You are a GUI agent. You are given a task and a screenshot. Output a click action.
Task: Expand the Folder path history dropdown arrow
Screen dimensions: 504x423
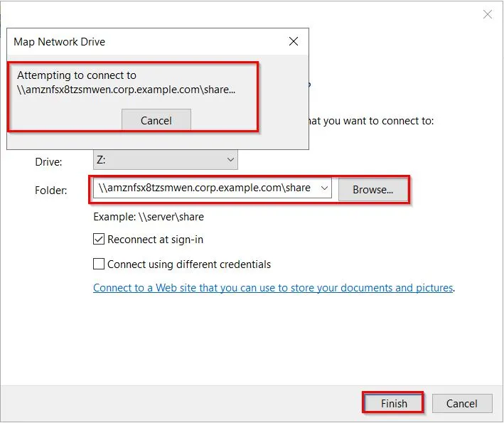[324, 188]
